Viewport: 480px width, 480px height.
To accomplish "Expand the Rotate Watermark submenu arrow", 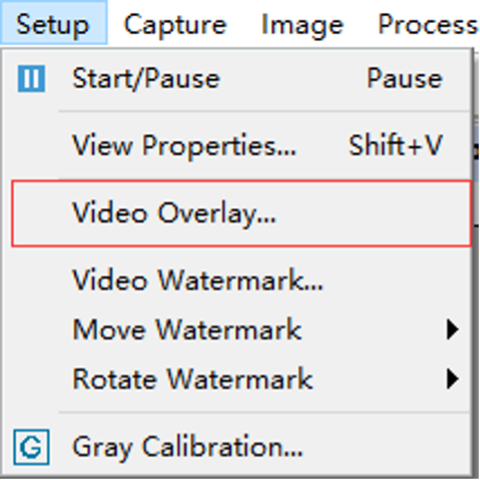I will [x=452, y=379].
